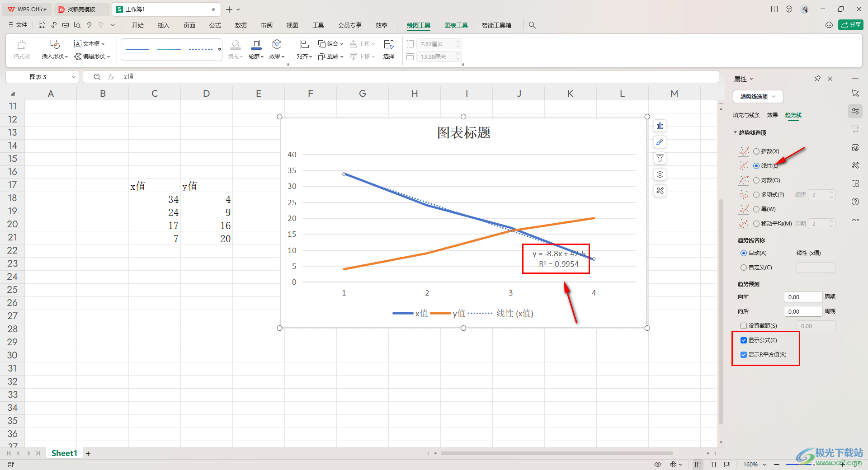Click the search magnifier in ribbon
This screenshot has width=868, height=470.
click(x=532, y=25)
